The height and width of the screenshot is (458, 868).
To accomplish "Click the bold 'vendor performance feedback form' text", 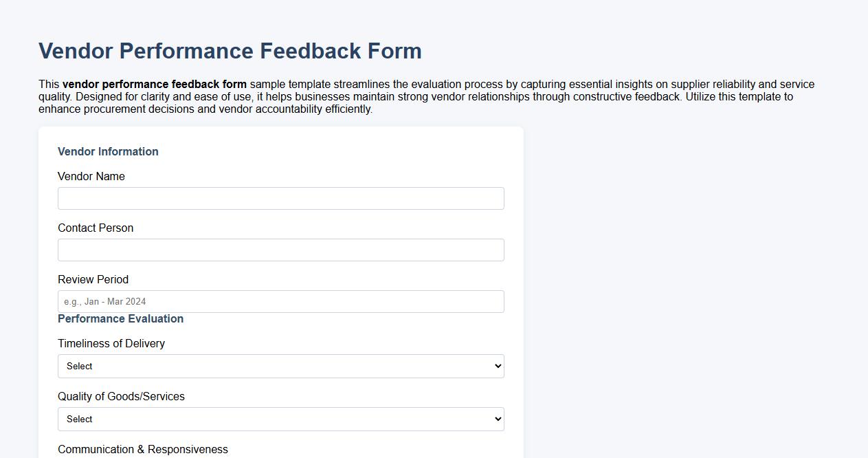I will 156,84.
